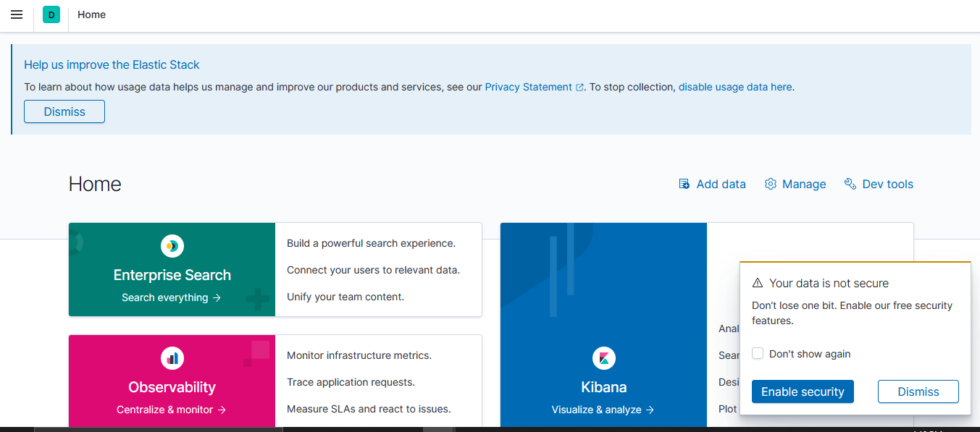Follow the disable usage data here link

pos(735,87)
